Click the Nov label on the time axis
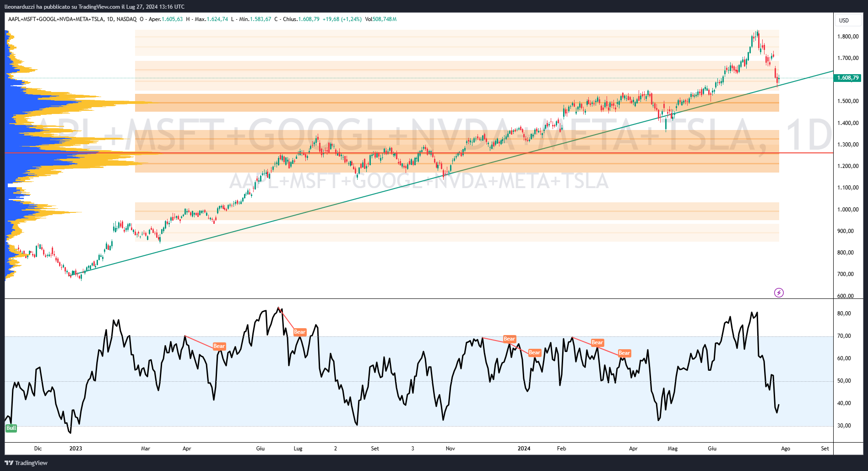Screen dimensions: 868x471 [x=450, y=449]
